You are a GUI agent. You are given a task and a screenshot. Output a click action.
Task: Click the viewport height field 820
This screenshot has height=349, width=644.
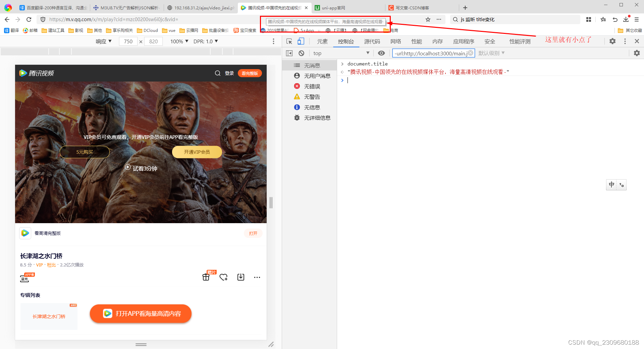point(154,41)
